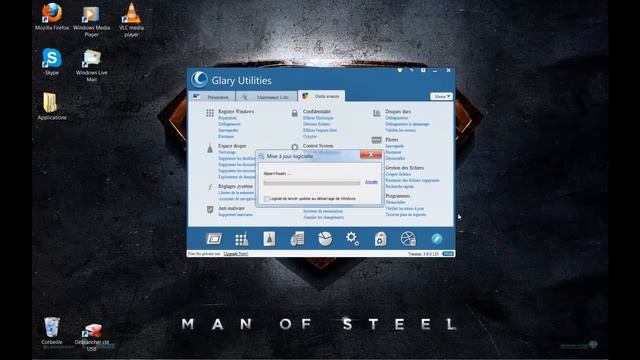Click Recherche rapide link

[x=400, y=186]
